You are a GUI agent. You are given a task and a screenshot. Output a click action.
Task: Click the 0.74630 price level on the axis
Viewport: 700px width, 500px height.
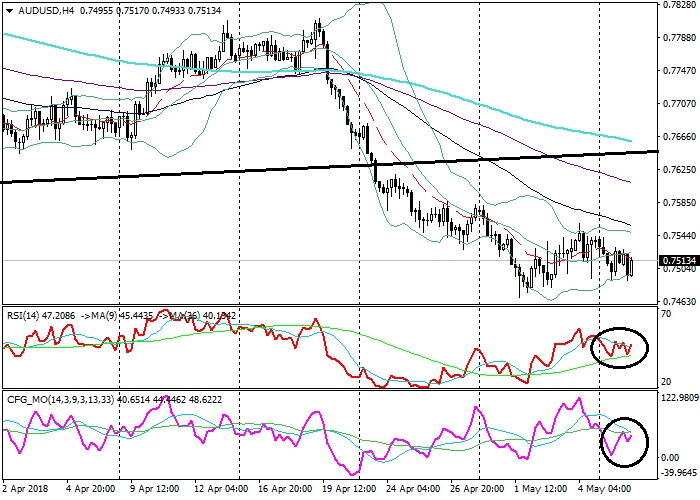pyautogui.click(x=678, y=301)
